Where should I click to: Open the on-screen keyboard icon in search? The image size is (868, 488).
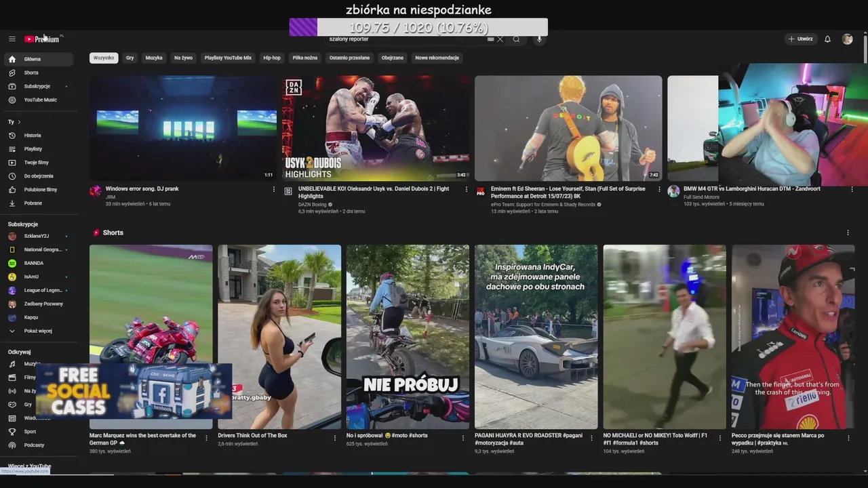[x=490, y=39]
